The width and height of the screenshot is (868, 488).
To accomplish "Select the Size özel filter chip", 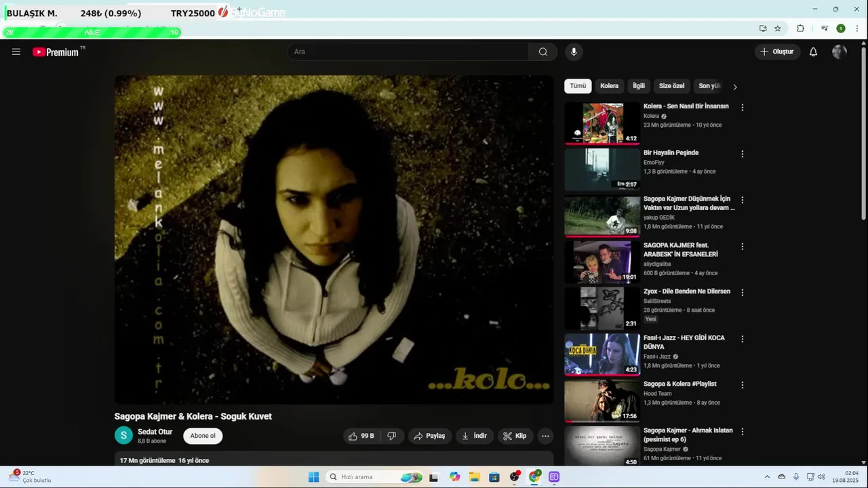I will click(x=671, y=86).
